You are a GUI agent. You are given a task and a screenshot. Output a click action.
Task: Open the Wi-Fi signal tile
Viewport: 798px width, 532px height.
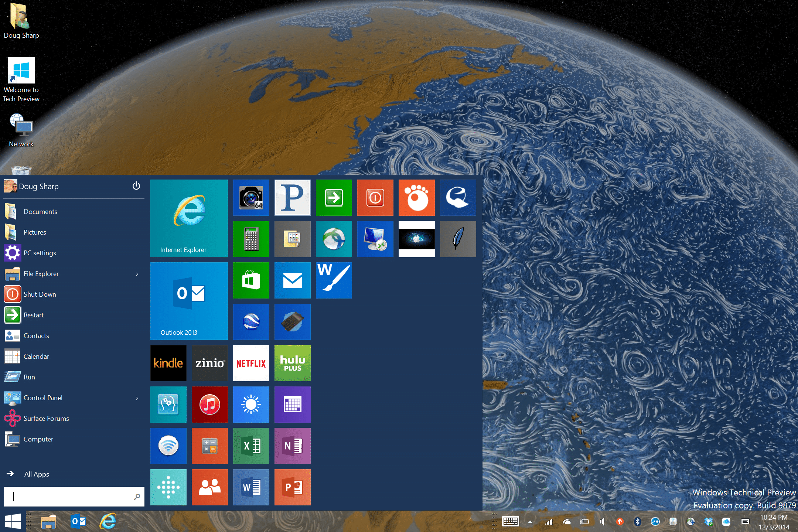(x=168, y=446)
